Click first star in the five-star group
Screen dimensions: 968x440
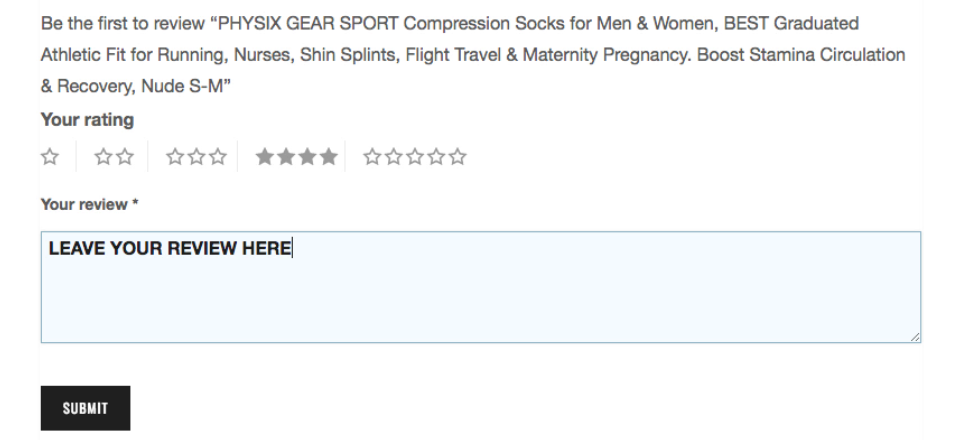[x=372, y=157]
